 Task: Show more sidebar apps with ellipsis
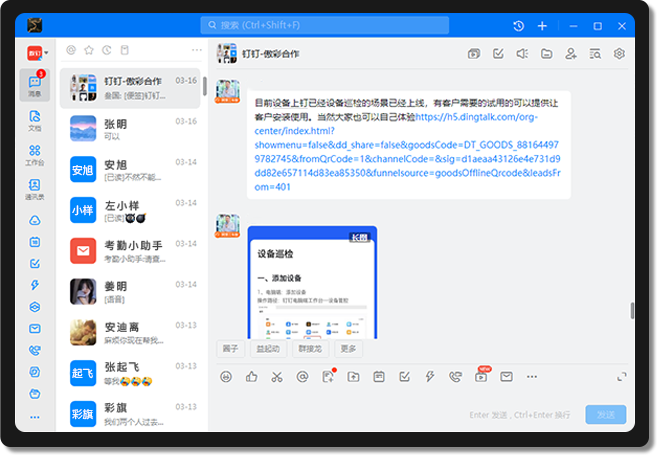tap(35, 417)
